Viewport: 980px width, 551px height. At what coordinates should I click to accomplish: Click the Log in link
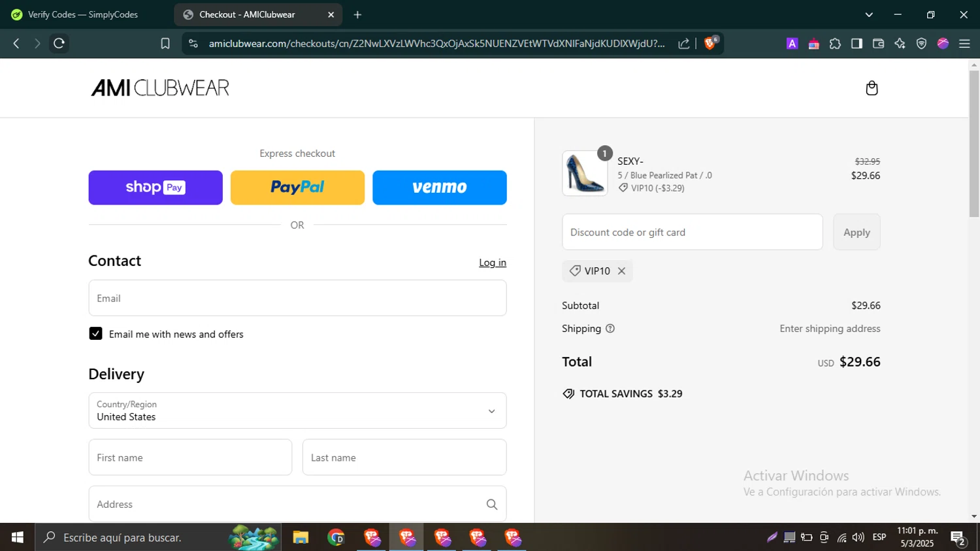point(493,263)
